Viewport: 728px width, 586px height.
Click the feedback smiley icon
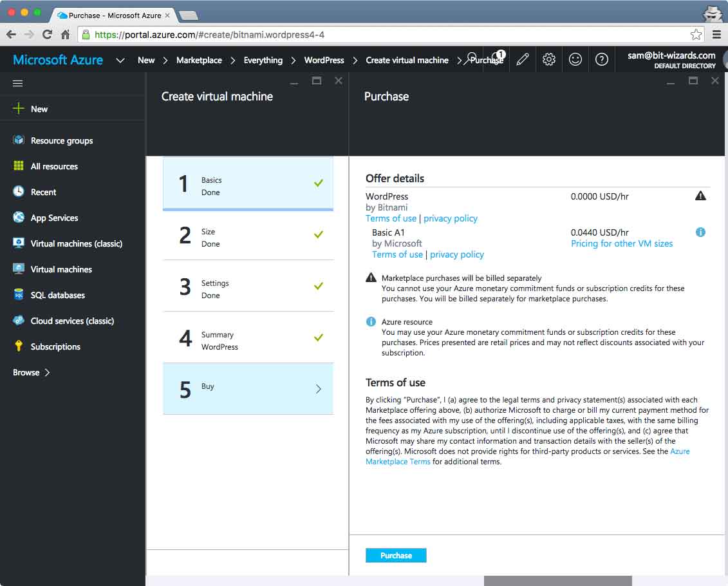[x=575, y=59]
